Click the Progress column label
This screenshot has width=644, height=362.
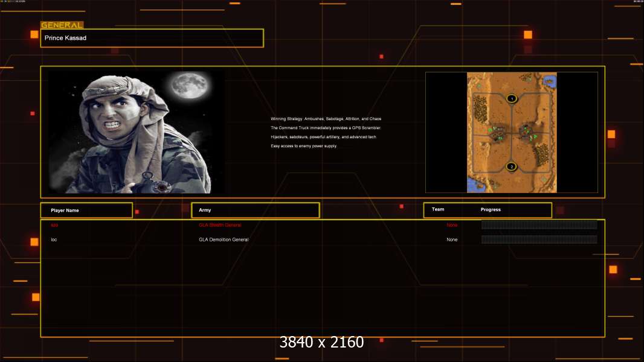coord(491,209)
